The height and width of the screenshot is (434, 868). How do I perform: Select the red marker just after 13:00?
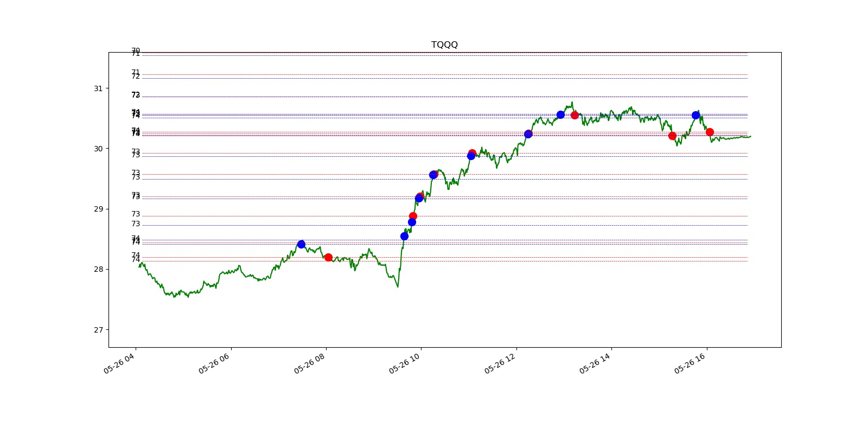(x=575, y=115)
